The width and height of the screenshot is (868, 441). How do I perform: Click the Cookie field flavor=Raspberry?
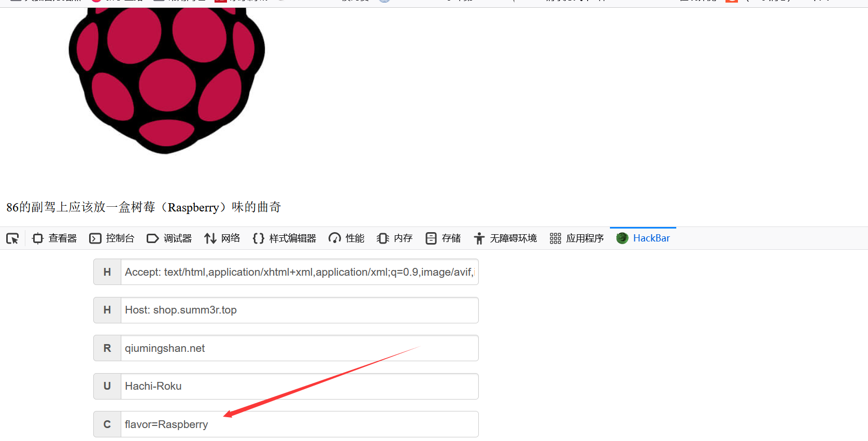coord(300,424)
